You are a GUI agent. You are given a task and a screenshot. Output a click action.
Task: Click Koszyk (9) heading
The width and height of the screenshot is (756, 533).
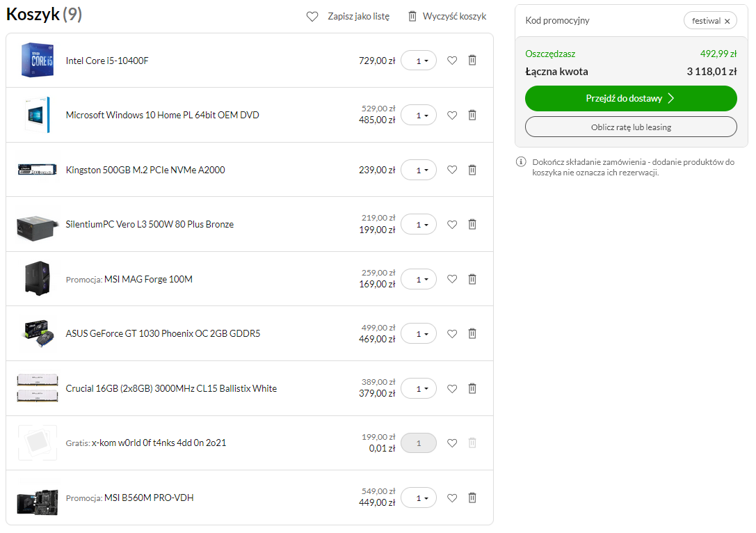tap(44, 15)
